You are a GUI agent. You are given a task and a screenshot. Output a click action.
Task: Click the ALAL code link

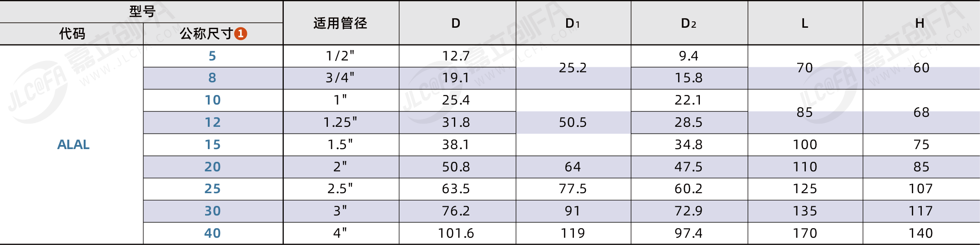point(73,145)
